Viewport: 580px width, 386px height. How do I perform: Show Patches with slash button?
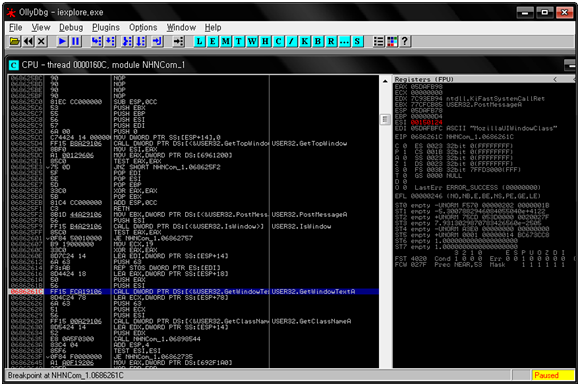[x=291, y=41]
